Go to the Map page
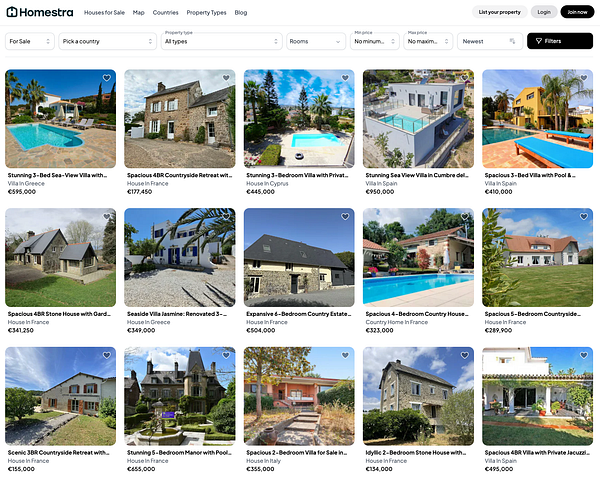600x478 pixels. pyautogui.click(x=139, y=13)
